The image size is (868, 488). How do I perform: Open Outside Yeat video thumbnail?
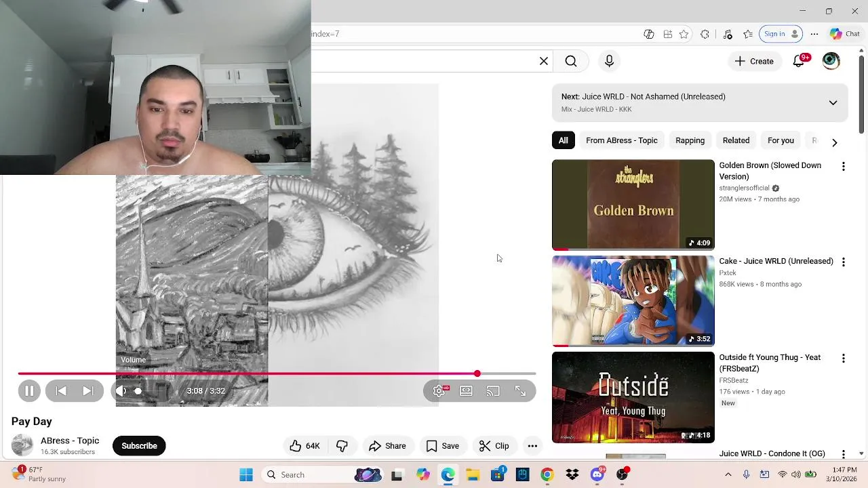(x=633, y=397)
